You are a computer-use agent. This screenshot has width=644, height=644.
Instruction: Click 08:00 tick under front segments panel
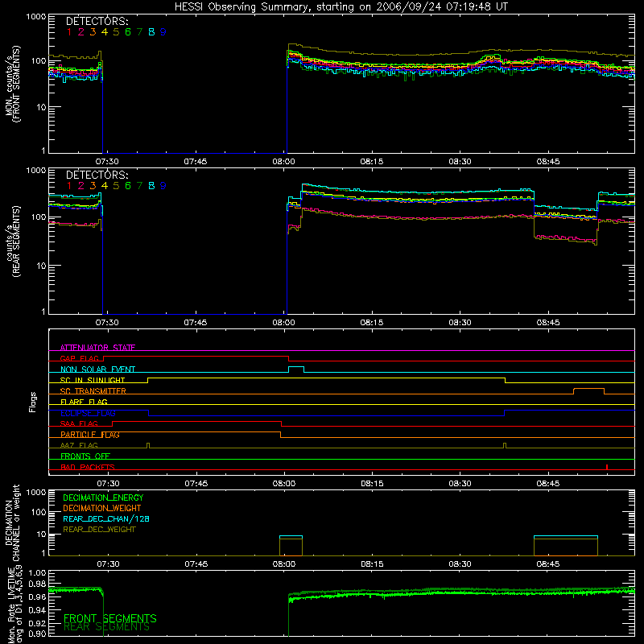click(x=283, y=162)
